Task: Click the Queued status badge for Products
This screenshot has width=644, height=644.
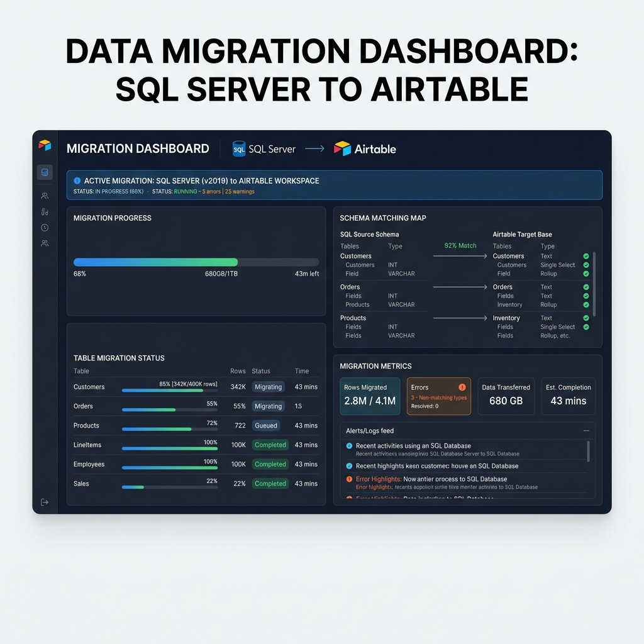Action: tap(266, 426)
